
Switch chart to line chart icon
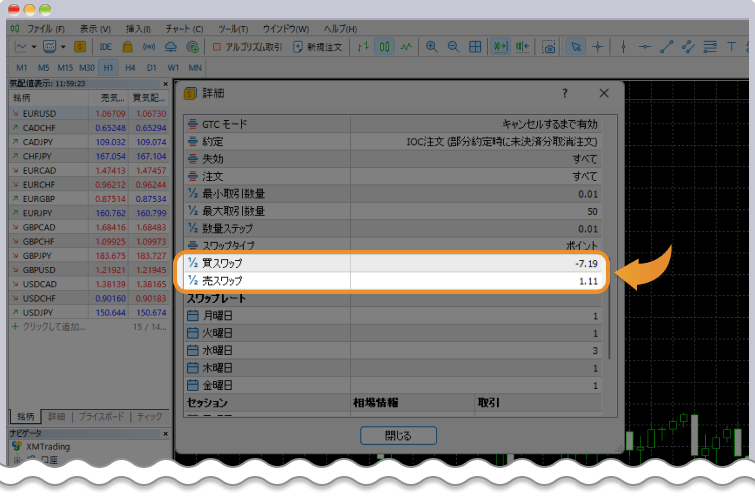tap(406, 47)
